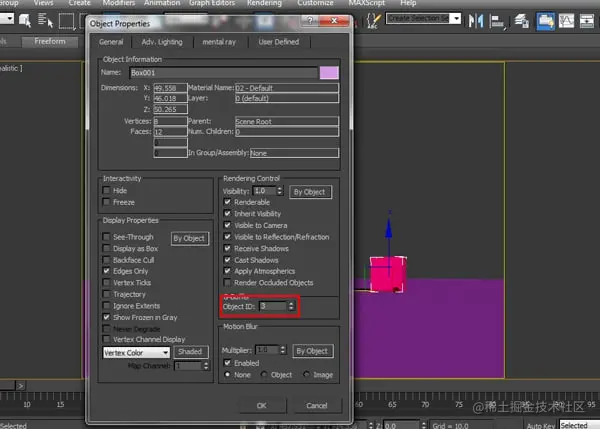Open the Vertex Color dropdown
This screenshot has width=600, height=429.
pos(136,352)
